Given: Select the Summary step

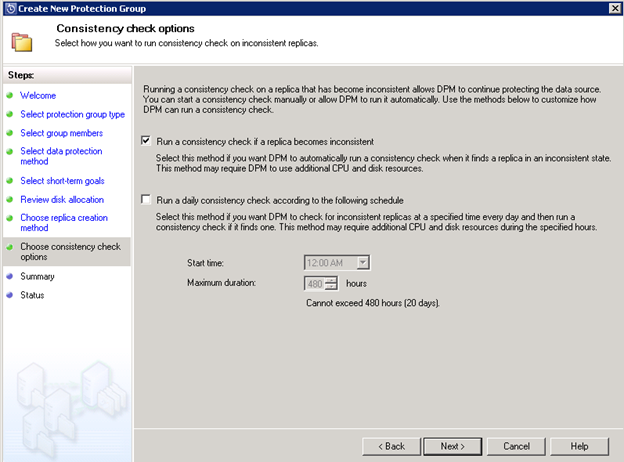Looking at the screenshot, I should tap(37, 276).
